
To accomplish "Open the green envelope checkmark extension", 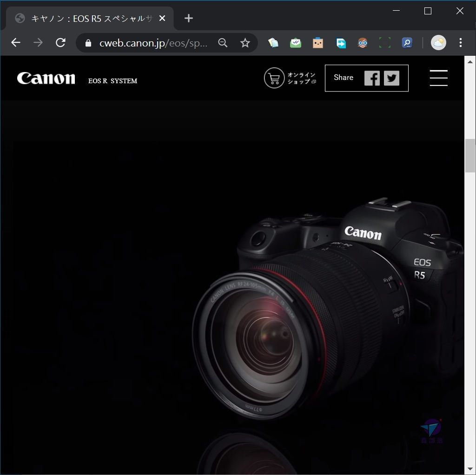I will [x=295, y=43].
